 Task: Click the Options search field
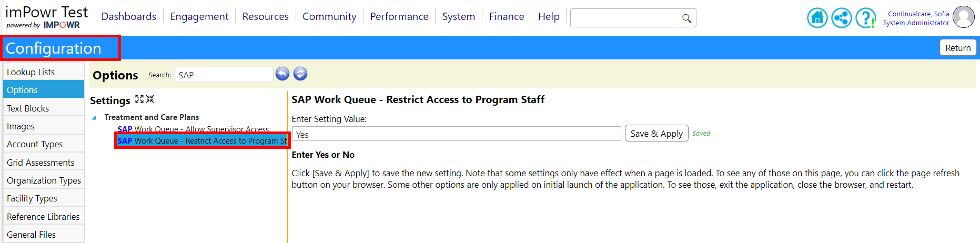click(224, 75)
